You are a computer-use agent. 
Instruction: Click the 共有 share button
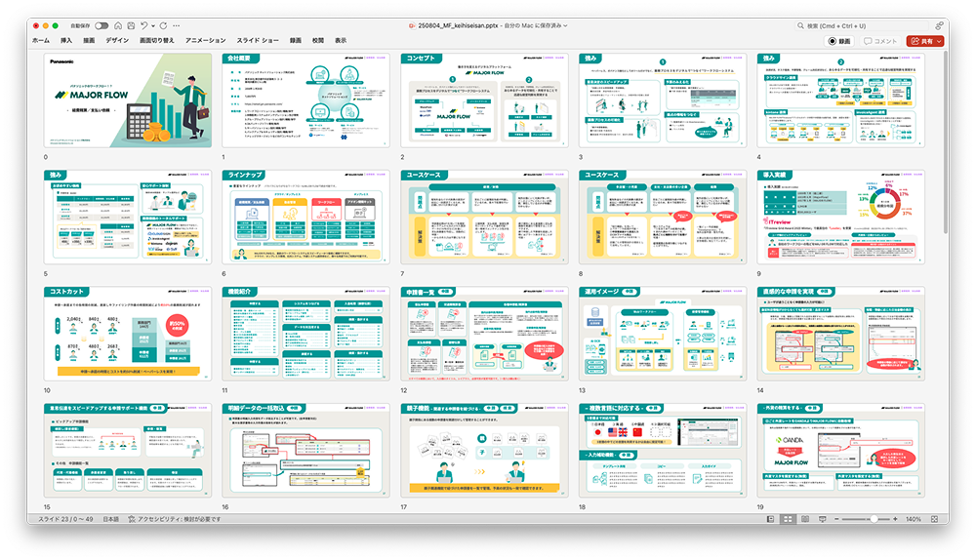click(x=922, y=41)
